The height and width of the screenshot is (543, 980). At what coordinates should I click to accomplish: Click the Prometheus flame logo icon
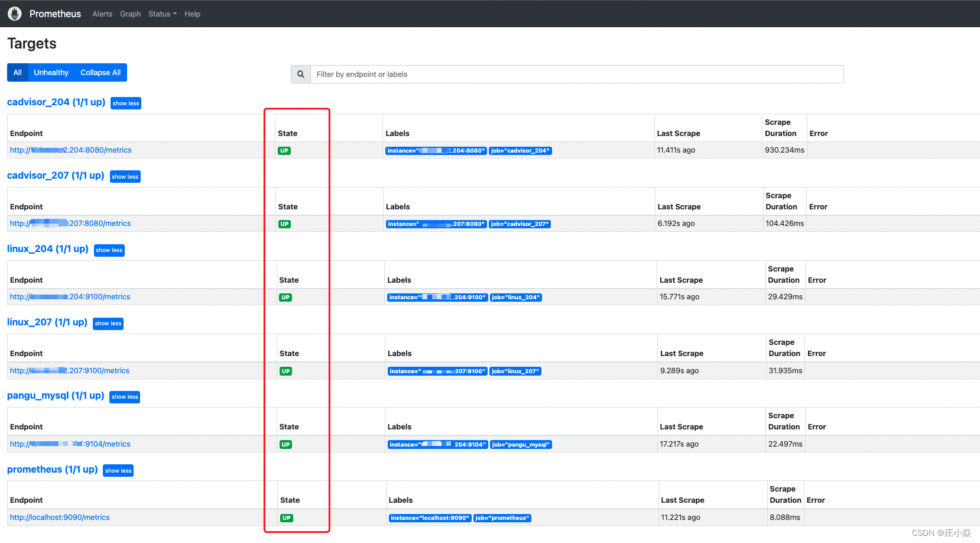[x=15, y=14]
